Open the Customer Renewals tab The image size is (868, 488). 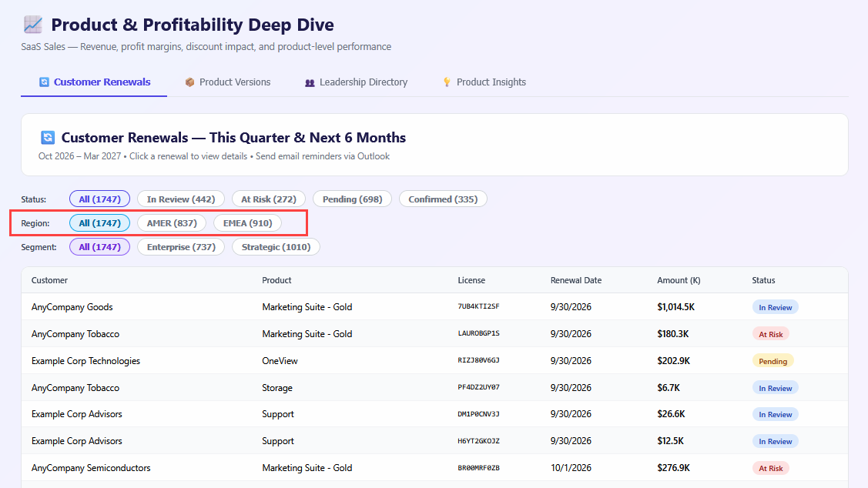coord(94,82)
